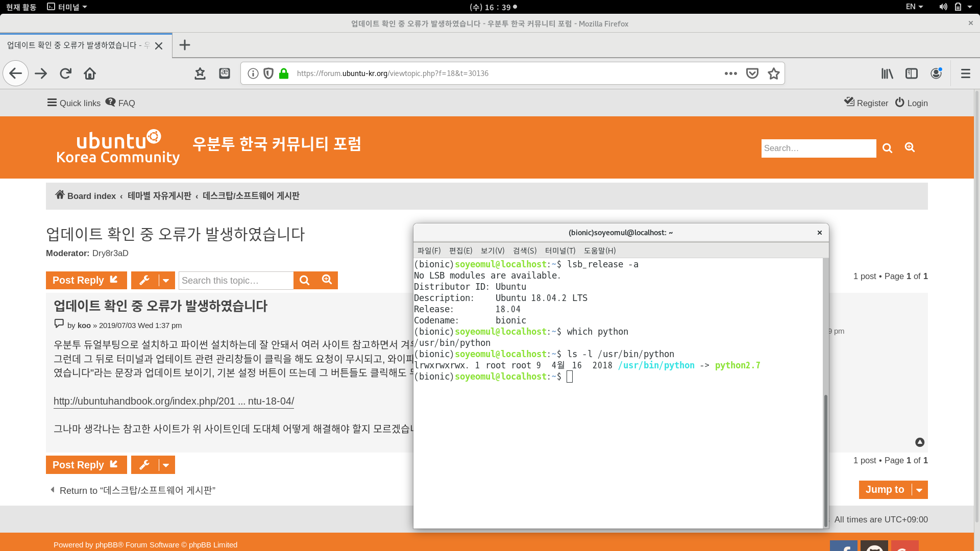Toggle the Firefox sidebar view
The image size is (980, 551).
(x=912, y=73)
